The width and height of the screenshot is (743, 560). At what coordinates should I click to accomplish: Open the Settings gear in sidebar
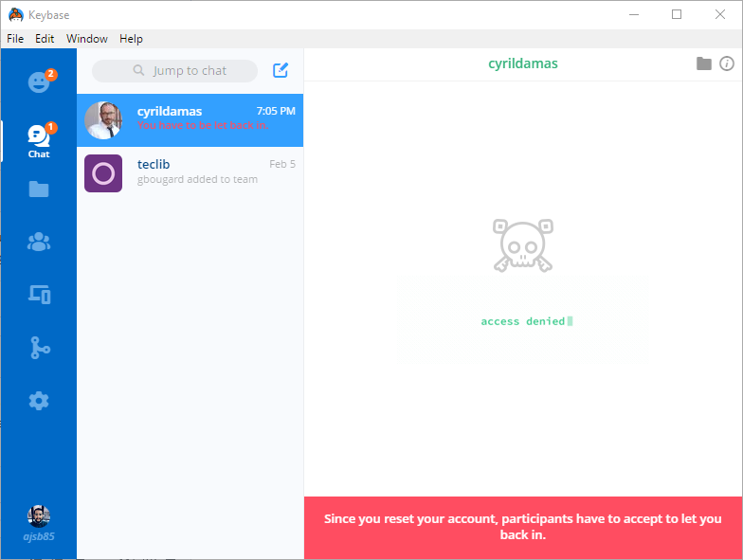click(x=39, y=401)
